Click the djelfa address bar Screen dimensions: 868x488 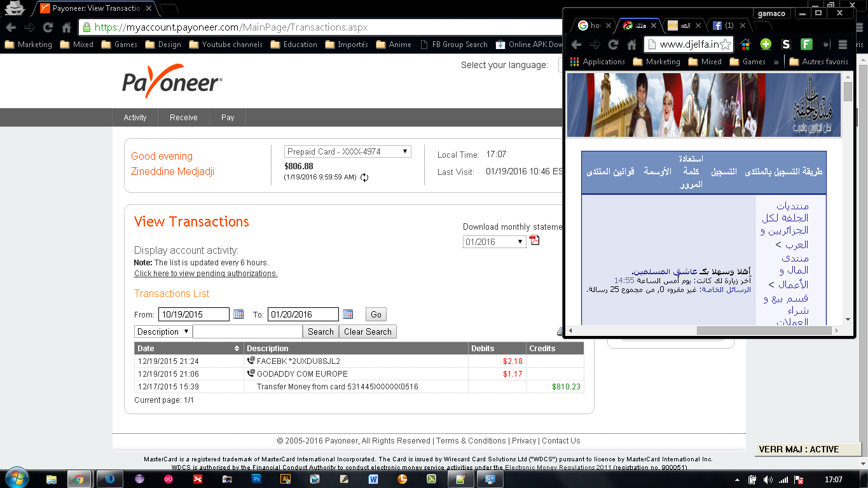[x=689, y=45]
